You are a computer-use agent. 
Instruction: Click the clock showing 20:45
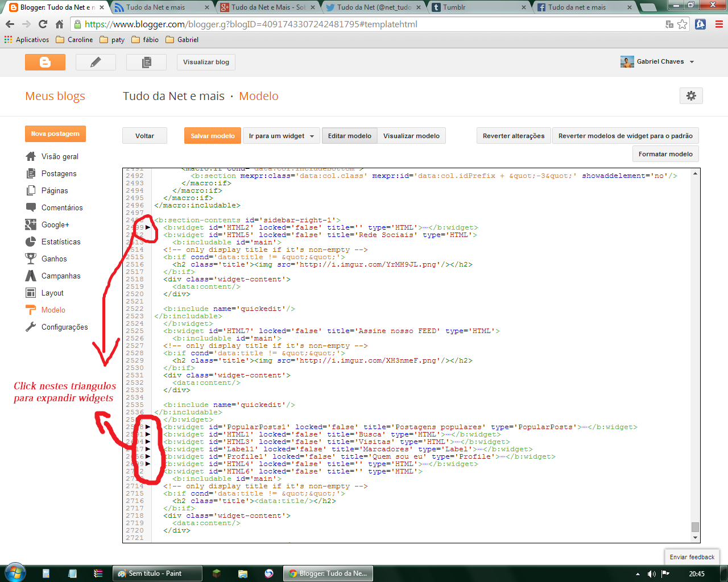[697, 574]
